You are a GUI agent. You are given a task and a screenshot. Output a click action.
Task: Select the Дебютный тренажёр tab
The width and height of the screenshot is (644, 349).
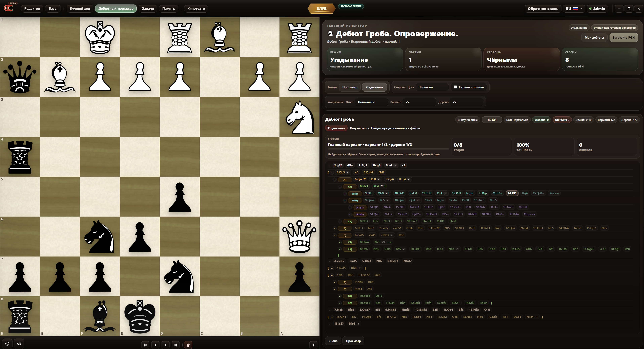[x=116, y=9]
